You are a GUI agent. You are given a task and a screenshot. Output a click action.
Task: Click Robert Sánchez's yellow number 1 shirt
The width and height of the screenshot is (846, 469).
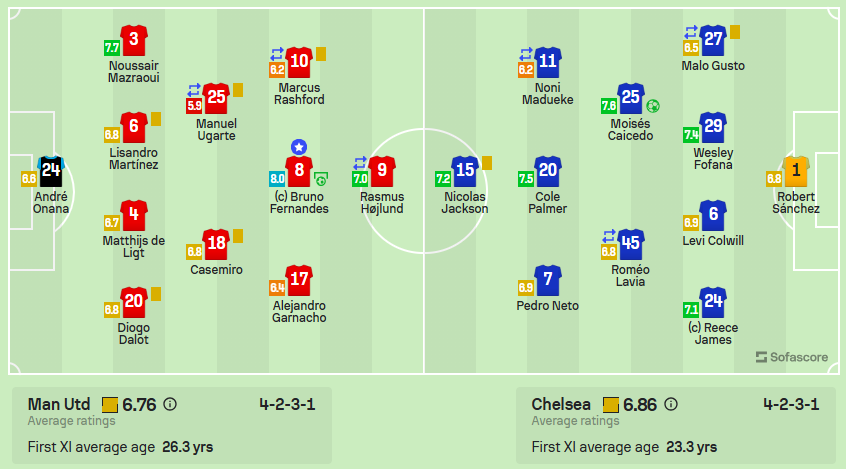796,171
